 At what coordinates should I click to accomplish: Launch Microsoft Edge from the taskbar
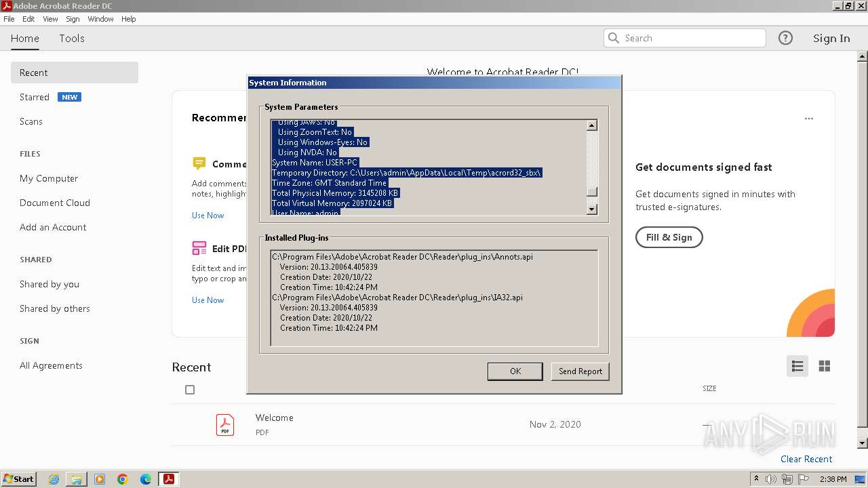(146, 479)
